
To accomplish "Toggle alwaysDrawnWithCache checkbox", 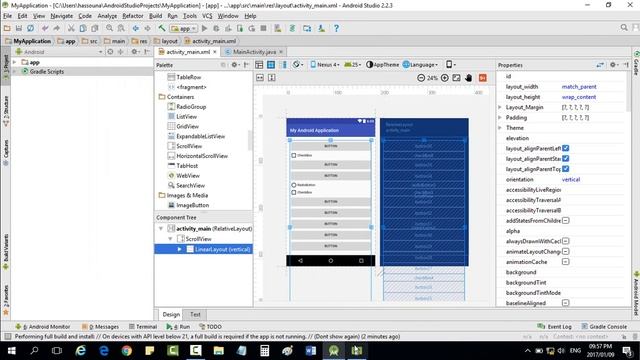I will pyautogui.click(x=566, y=241).
